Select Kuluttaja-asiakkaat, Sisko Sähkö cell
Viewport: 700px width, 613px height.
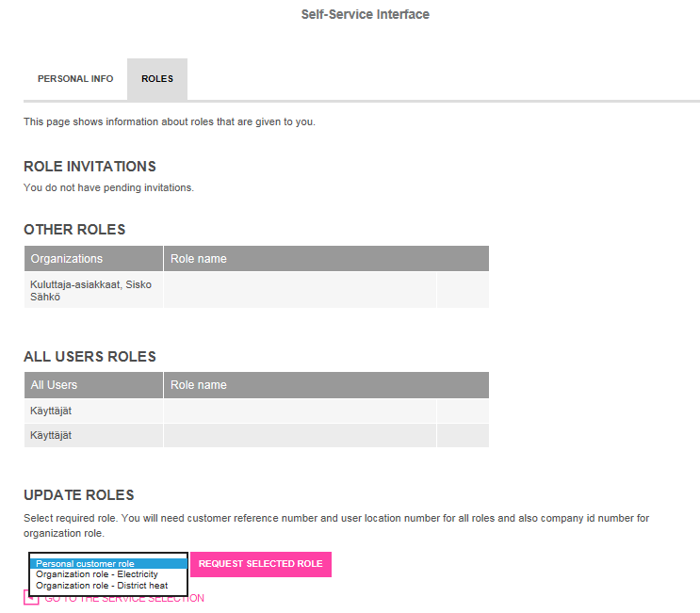tap(93, 290)
